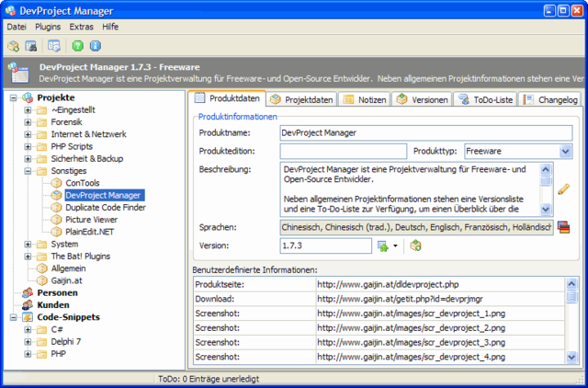Click the Code-Snippets lightning icon
588x388 pixels.
pyautogui.click(x=28, y=317)
